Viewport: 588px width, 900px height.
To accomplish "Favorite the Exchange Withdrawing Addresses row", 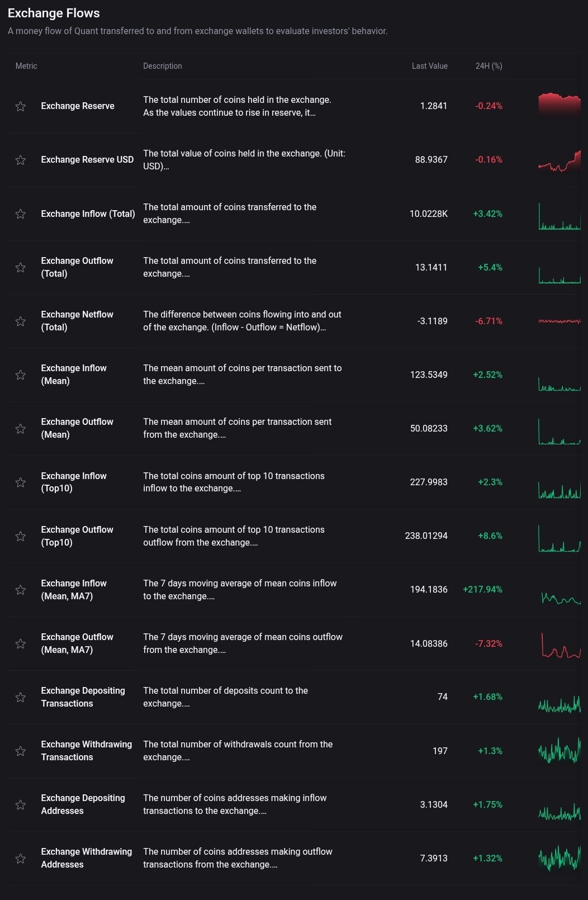I will click(21, 858).
